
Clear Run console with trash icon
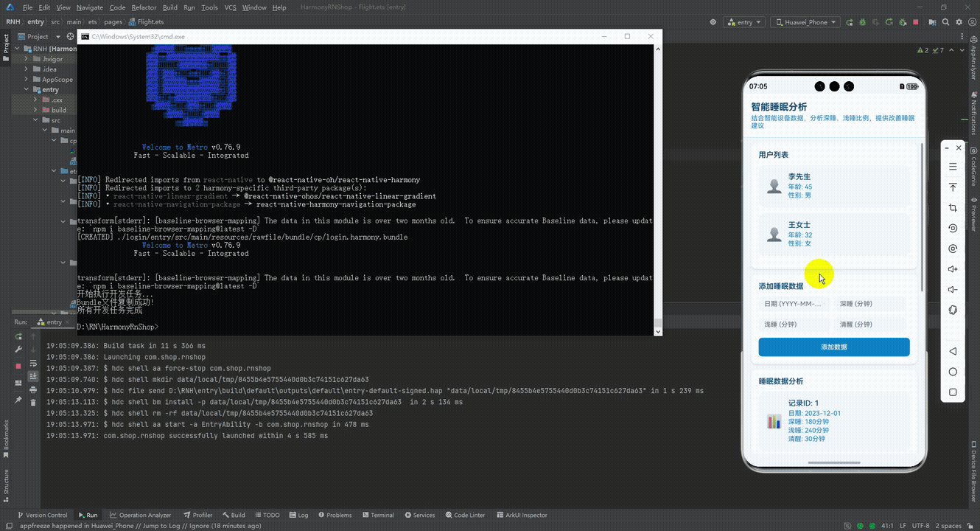point(33,403)
